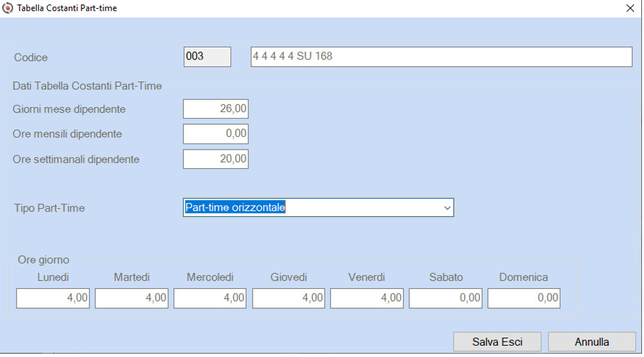644x357 pixels.
Task: Select the Ore mensili dipendente field
Action: pyautogui.click(x=216, y=133)
